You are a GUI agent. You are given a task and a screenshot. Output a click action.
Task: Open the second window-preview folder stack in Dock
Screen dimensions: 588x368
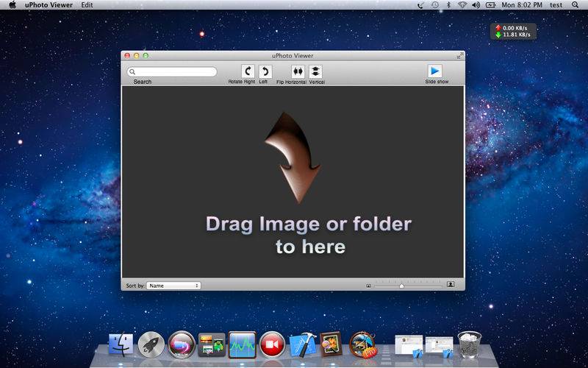(x=439, y=347)
